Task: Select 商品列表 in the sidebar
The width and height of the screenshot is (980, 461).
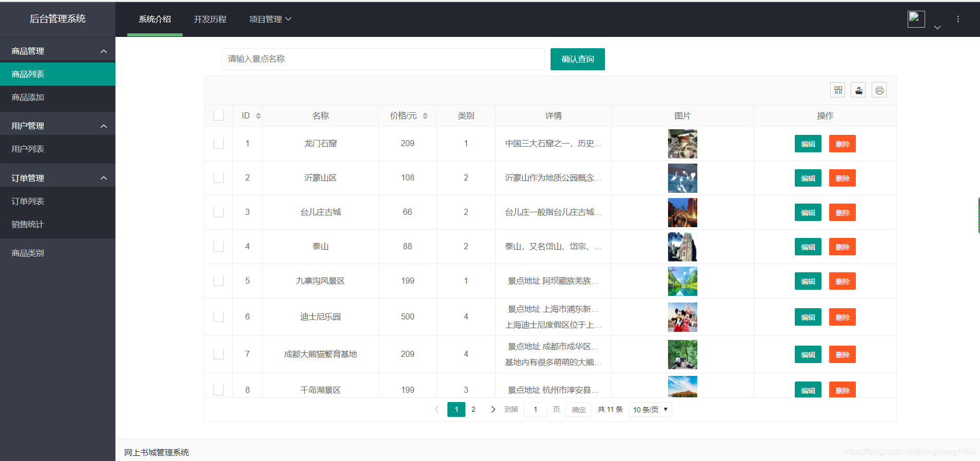Action: click(x=57, y=74)
